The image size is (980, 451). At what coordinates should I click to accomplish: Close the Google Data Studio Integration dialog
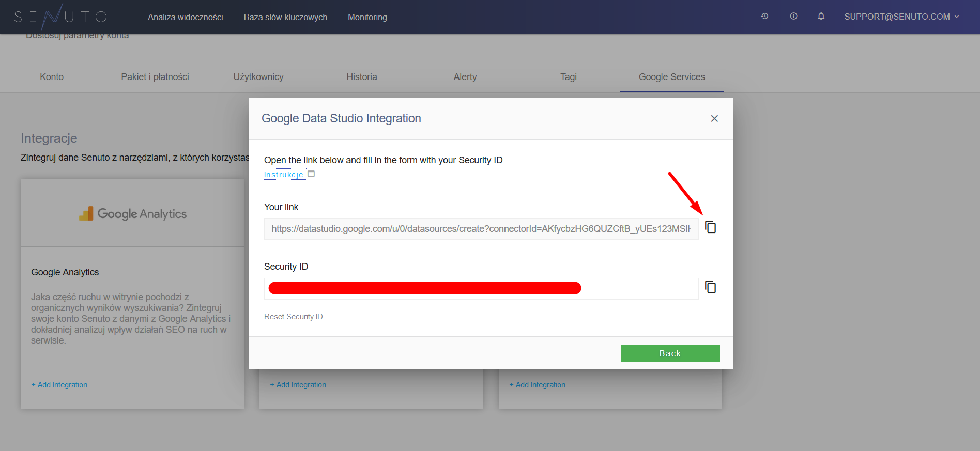[x=714, y=119]
